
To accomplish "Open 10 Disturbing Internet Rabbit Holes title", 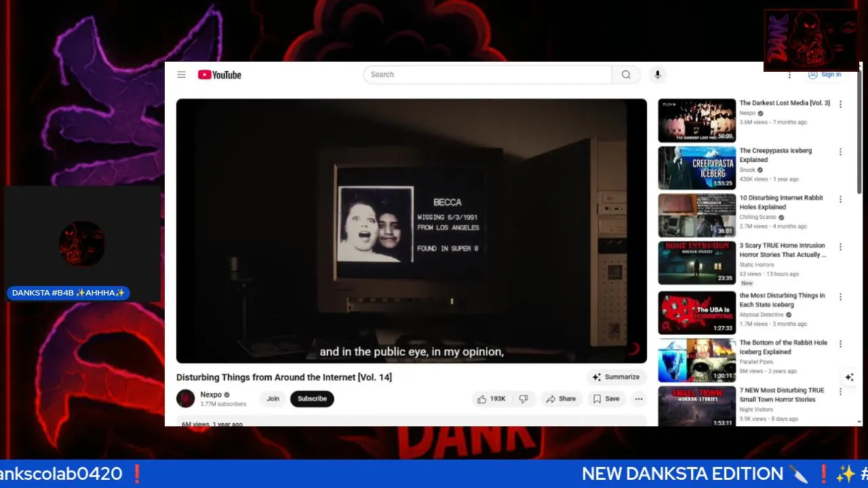I will click(x=781, y=203).
